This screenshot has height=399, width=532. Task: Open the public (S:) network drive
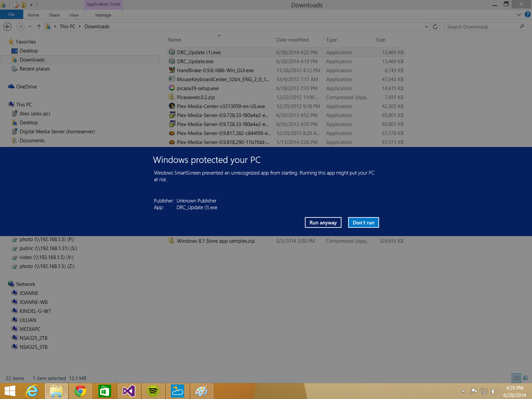(48, 248)
